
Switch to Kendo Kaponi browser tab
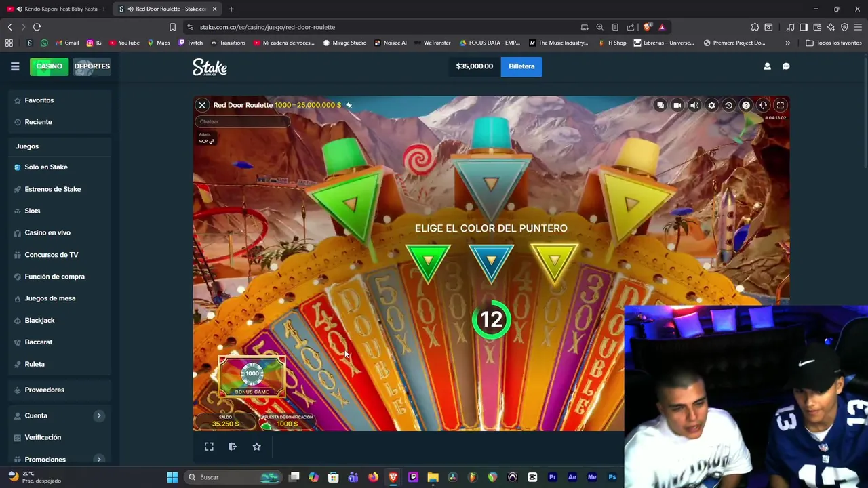[x=56, y=9]
